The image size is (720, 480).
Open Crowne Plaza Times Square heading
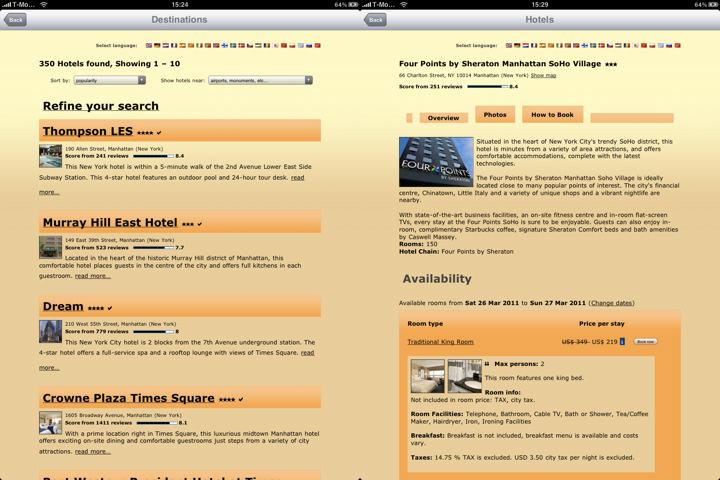click(x=129, y=398)
